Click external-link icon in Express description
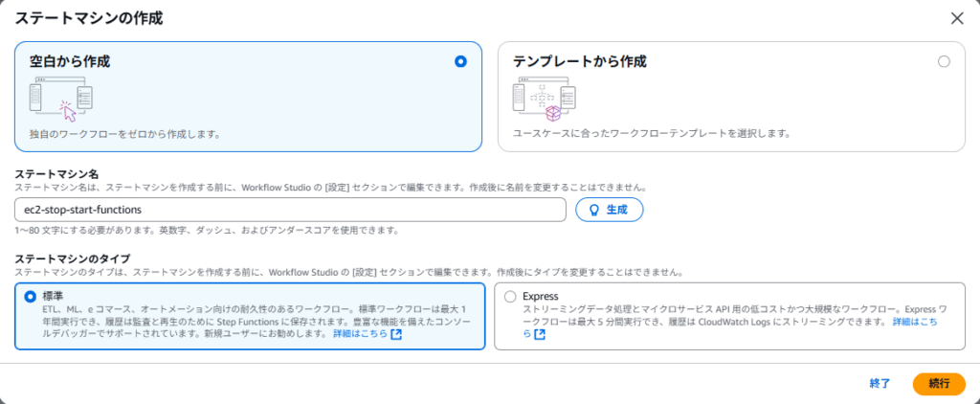The height and width of the screenshot is (404, 980). pyautogui.click(x=540, y=335)
